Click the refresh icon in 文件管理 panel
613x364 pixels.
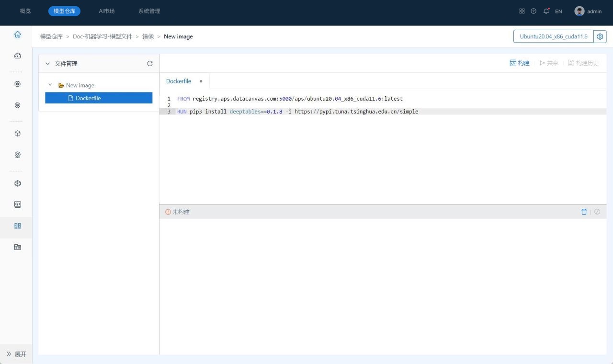tap(150, 64)
